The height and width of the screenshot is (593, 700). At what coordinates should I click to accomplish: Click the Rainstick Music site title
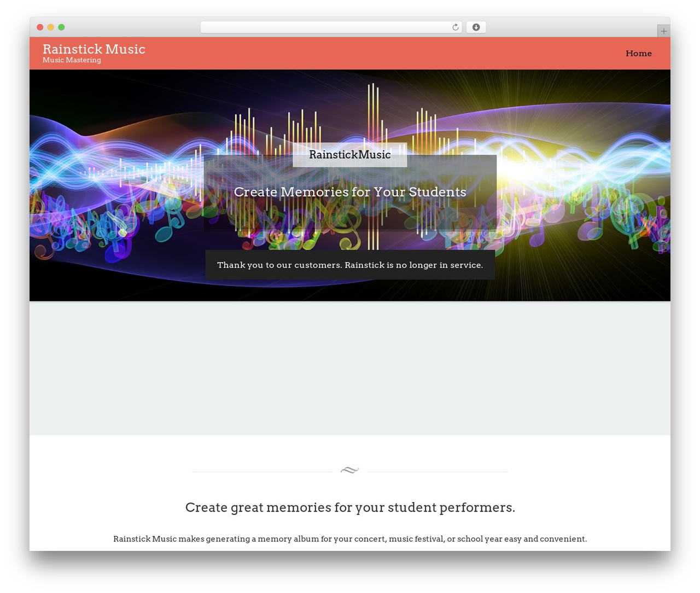(94, 49)
